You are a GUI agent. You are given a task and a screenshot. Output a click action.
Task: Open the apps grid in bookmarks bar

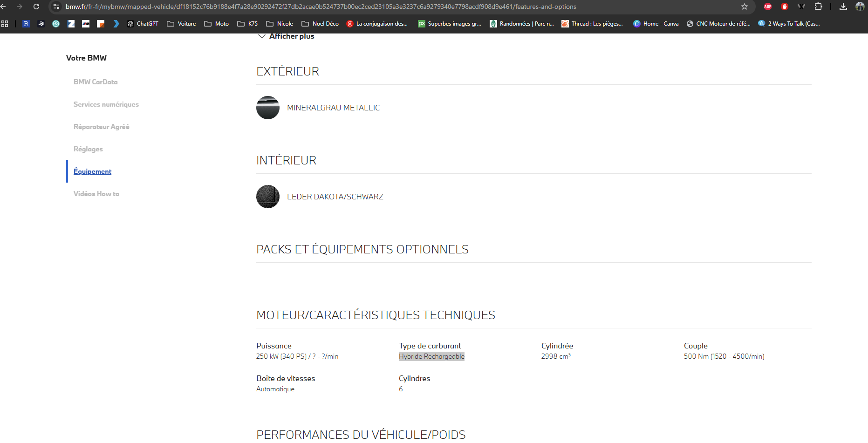[x=5, y=24]
